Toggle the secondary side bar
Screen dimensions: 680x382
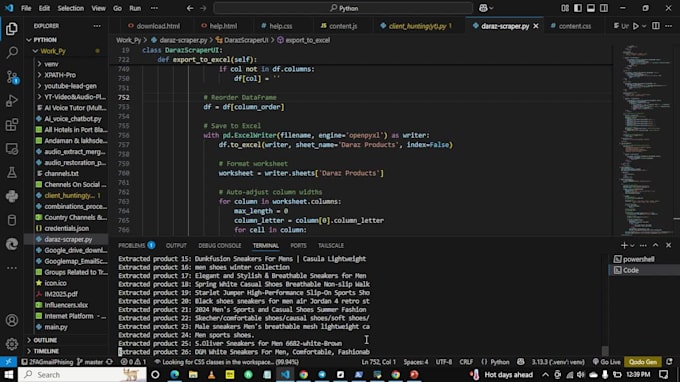[604, 8]
